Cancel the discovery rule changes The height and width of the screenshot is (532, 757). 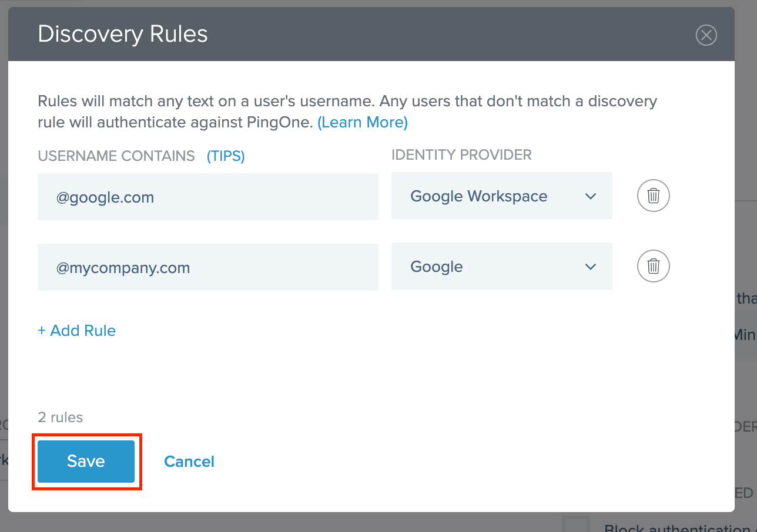pos(189,462)
